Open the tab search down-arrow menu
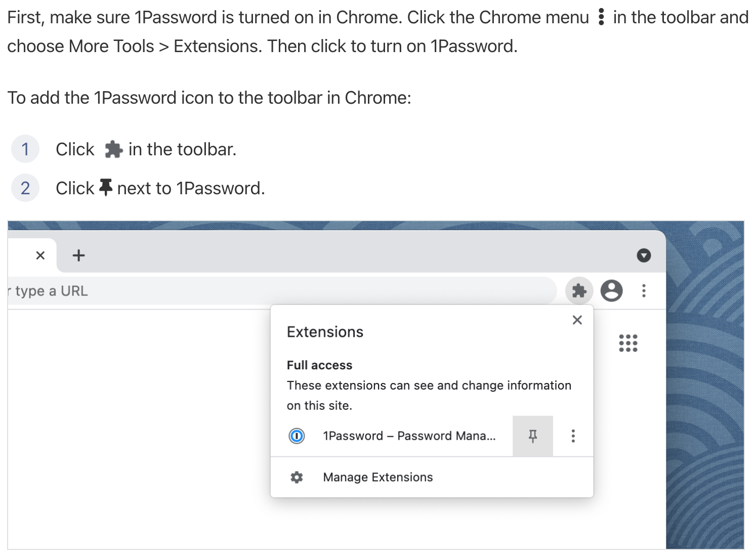 (x=644, y=255)
